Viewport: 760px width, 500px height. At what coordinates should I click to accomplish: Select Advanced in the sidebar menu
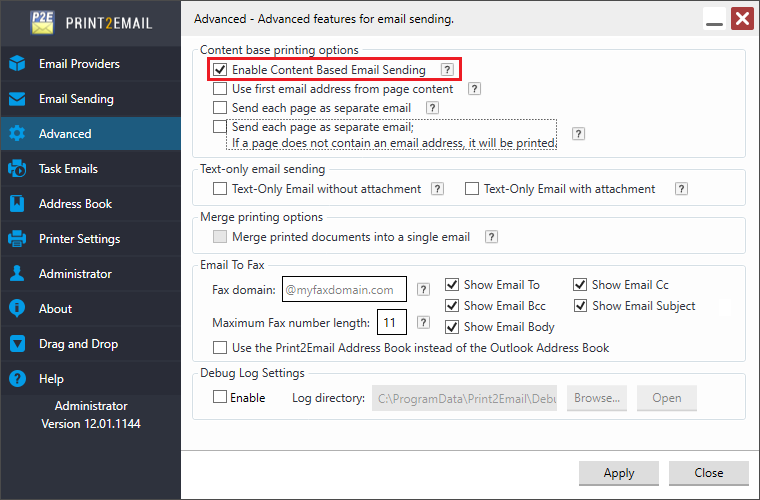[x=91, y=133]
